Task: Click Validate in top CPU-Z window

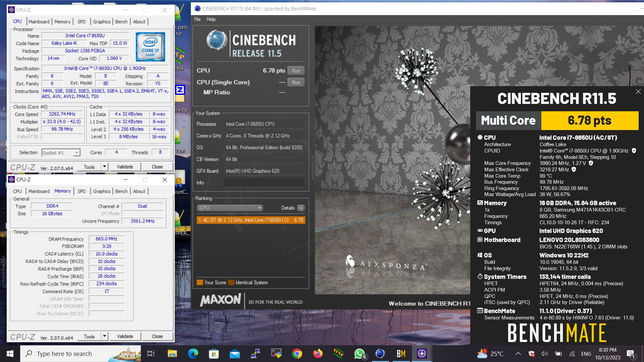Action: (125, 167)
